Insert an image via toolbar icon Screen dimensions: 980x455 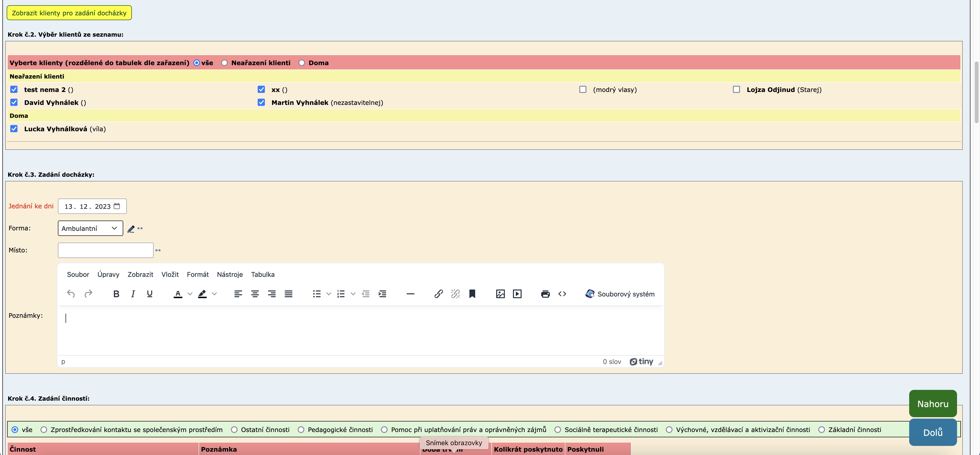[500, 294]
